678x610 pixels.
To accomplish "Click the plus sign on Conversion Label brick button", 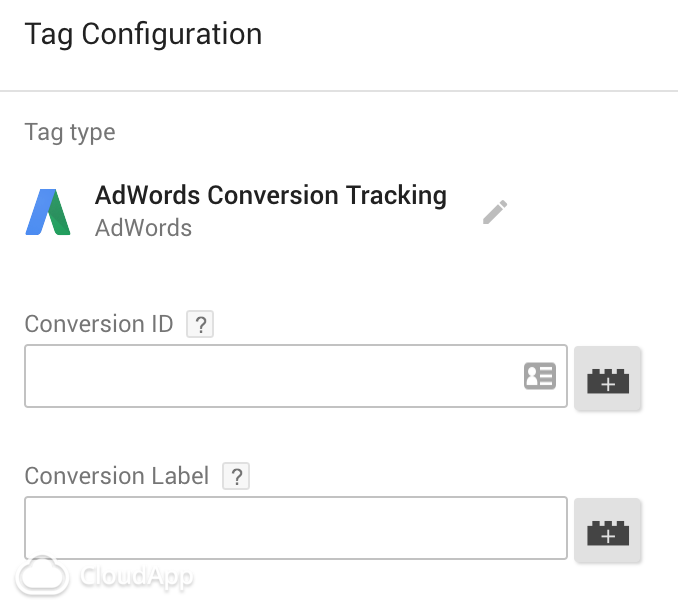I will pyautogui.click(x=608, y=537).
